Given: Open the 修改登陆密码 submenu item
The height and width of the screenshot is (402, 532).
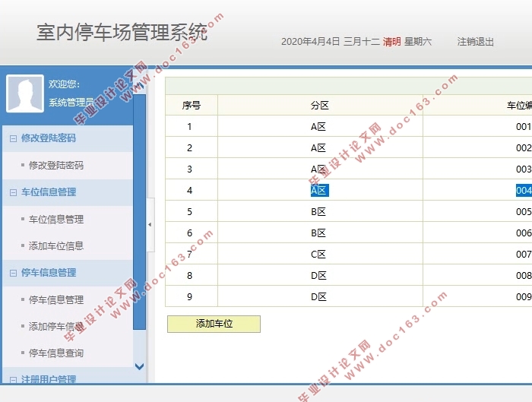Looking at the screenshot, I should (x=56, y=165).
